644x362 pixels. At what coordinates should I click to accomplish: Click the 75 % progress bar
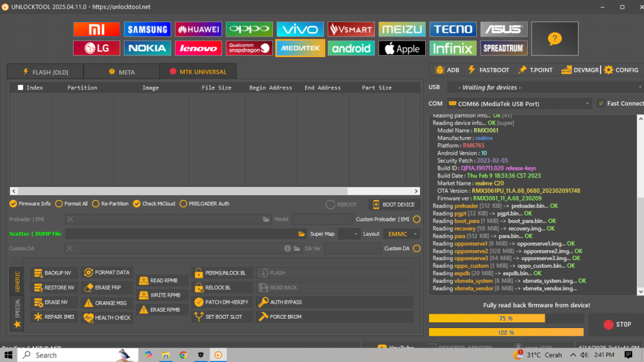(x=506, y=319)
